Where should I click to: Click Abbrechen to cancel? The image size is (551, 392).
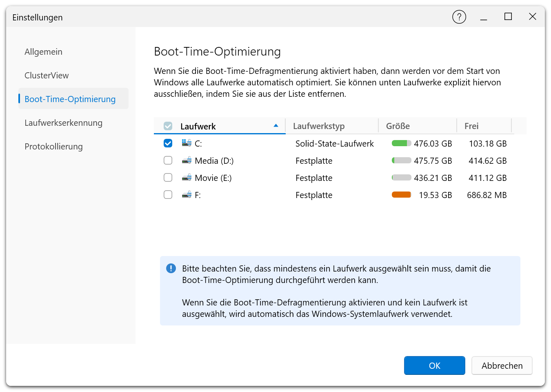click(x=502, y=365)
